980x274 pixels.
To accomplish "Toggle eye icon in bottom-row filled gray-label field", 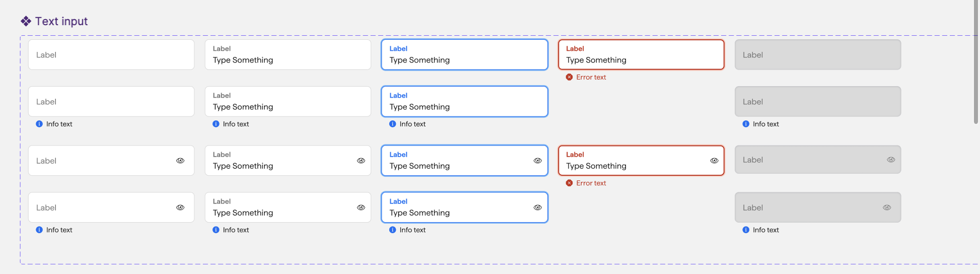I will click(x=361, y=208).
